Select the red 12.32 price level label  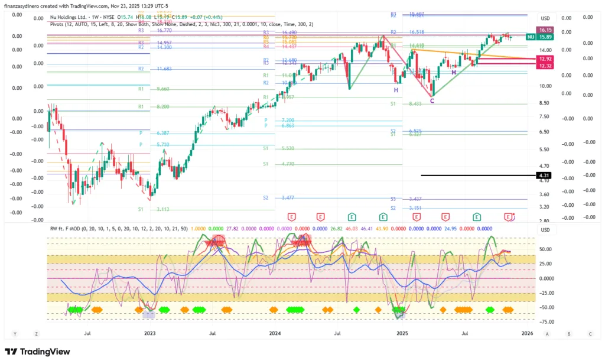click(544, 66)
